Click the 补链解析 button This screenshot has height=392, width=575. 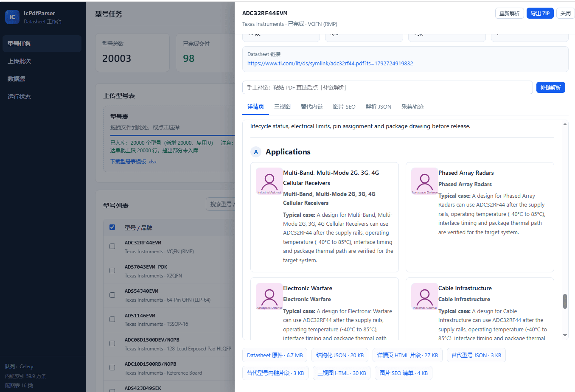pos(551,87)
